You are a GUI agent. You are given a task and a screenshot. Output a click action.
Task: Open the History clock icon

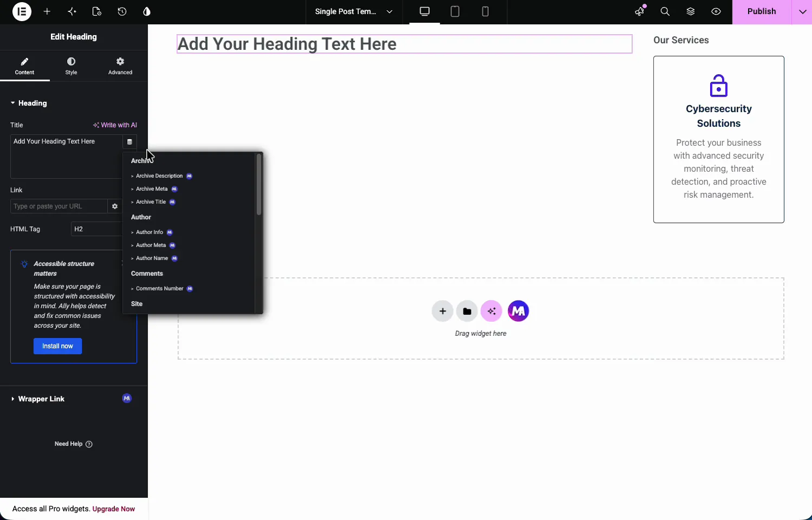click(x=122, y=11)
